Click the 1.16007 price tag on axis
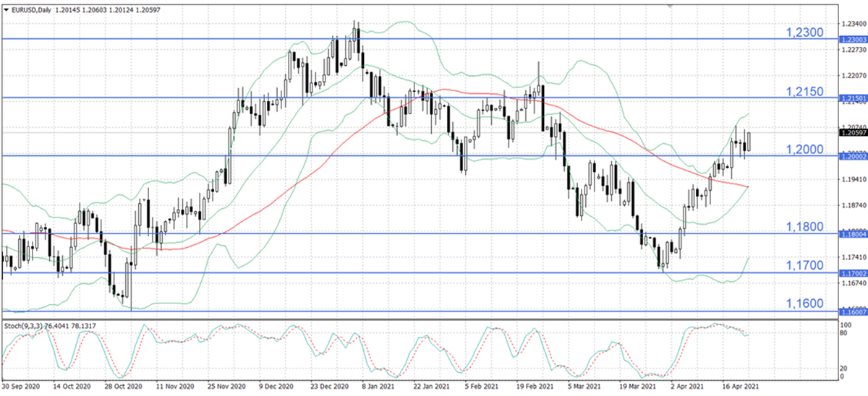This screenshot has height=396, width=868. [x=852, y=311]
